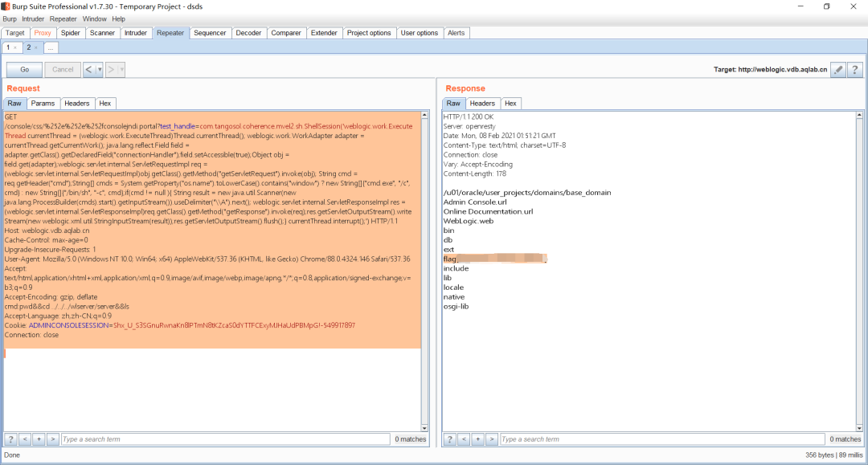This screenshot has height=465, width=868.
Task: Go back in request history with left arrow
Action: pyautogui.click(x=88, y=70)
